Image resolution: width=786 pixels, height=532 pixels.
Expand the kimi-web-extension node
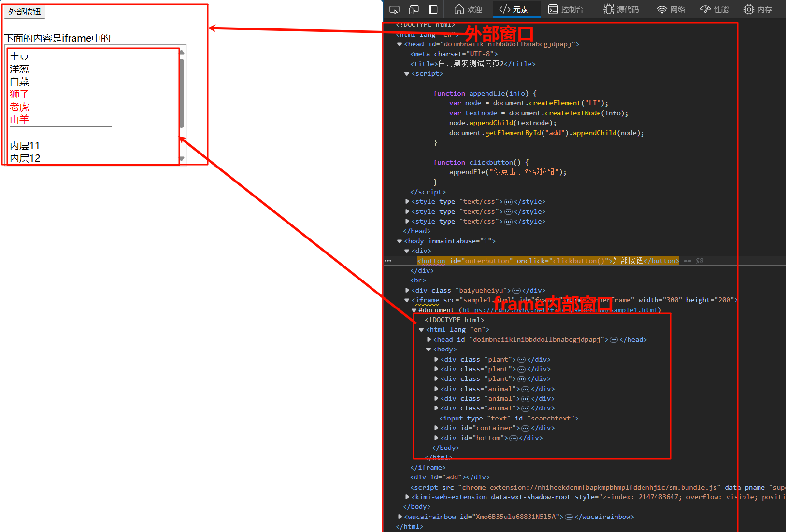pos(407,497)
